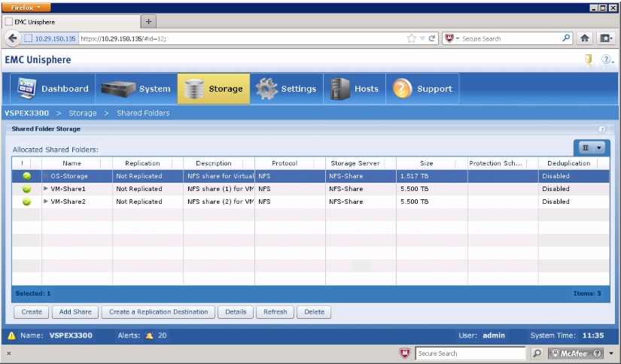This screenshot has width=621, height=364.
Task: Sort by the Deduplication column header
Action: (569, 163)
